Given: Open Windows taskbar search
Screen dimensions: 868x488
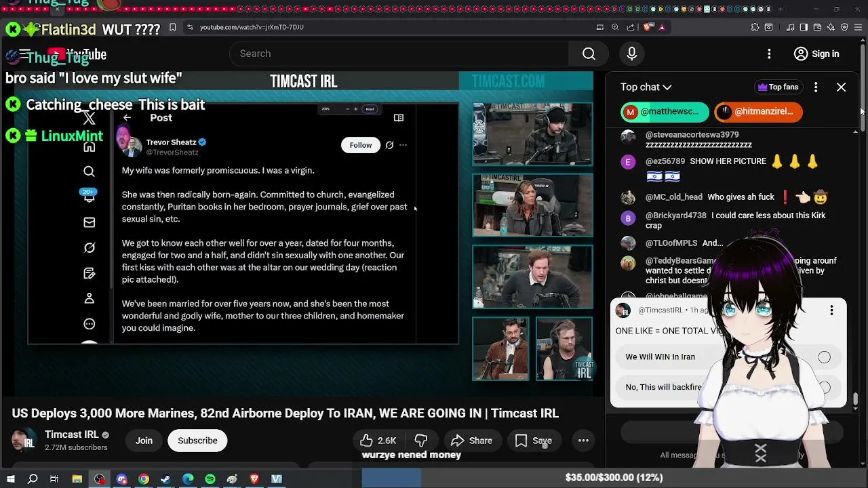Looking at the screenshot, I should pyautogui.click(x=33, y=479).
